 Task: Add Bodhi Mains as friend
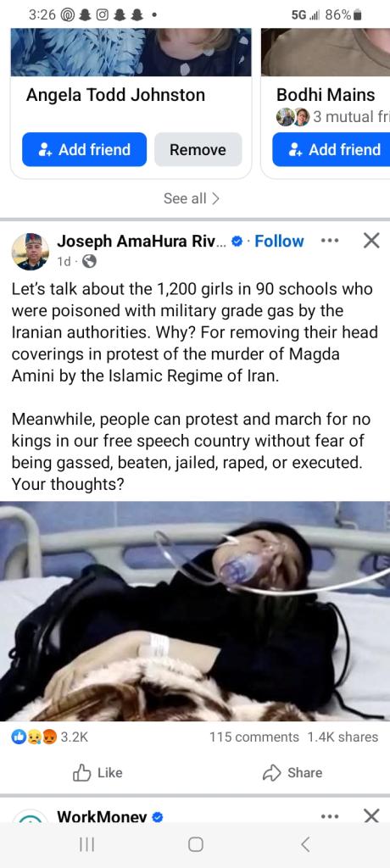click(331, 149)
